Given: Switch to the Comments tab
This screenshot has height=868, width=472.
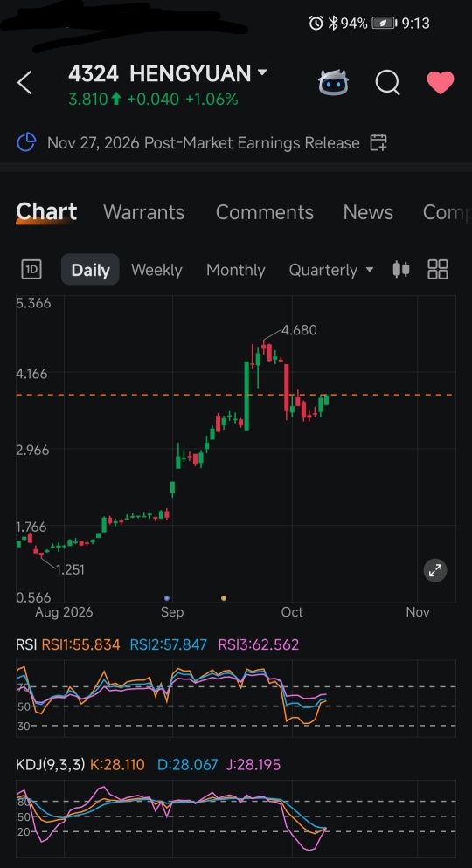Looking at the screenshot, I should coord(264,212).
